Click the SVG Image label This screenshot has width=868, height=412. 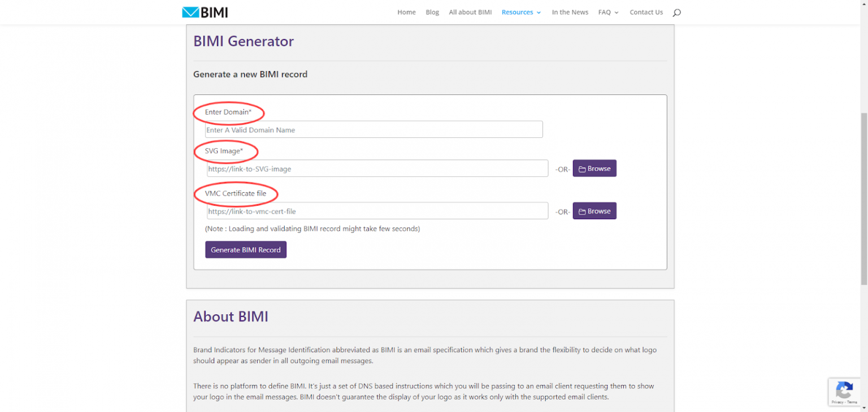point(224,151)
